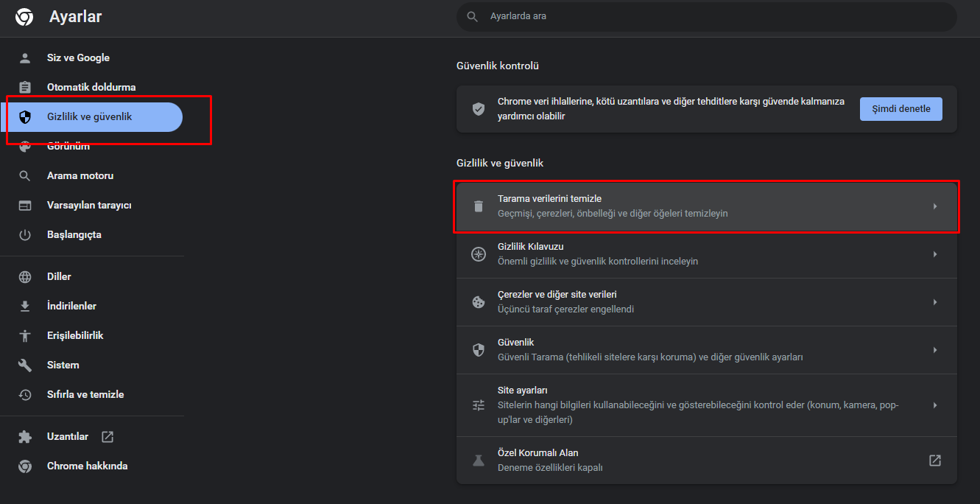
Task: Open the Özel Korumalı Alan external link
Action: click(x=935, y=460)
